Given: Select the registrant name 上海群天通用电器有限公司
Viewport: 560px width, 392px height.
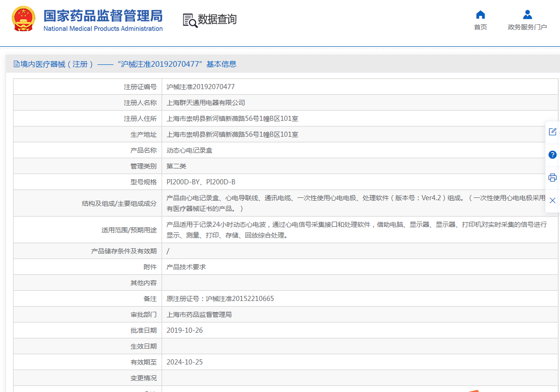Looking at the screenshot, I should pyautogui.click(x=206, y=102).
